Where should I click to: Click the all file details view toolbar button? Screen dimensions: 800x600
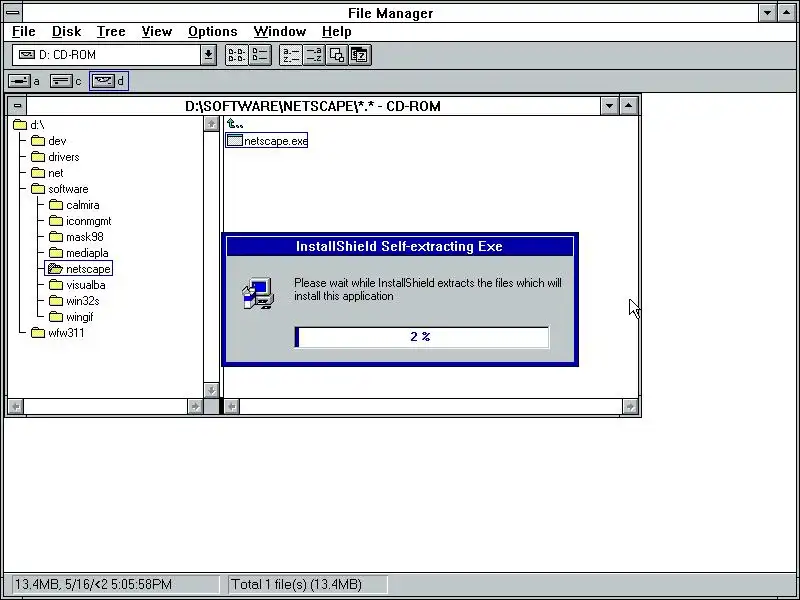coord(260,55)
